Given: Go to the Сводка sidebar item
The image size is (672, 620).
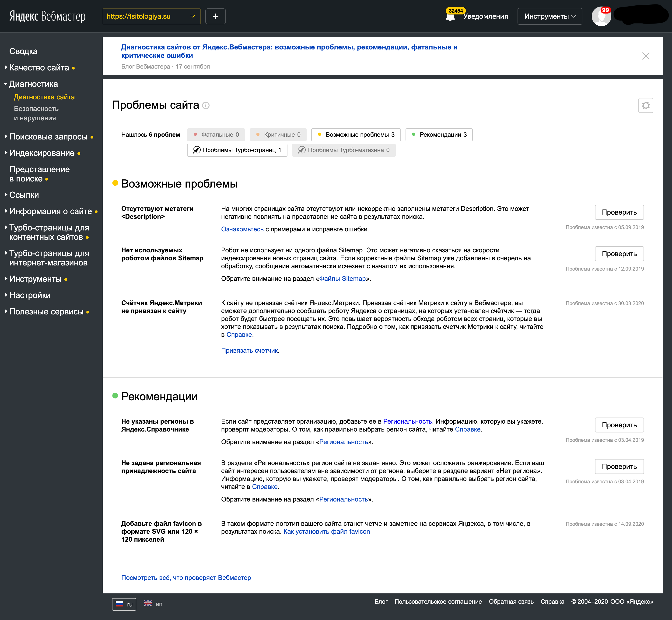Looking at the screenshot, I should [23, 51].
